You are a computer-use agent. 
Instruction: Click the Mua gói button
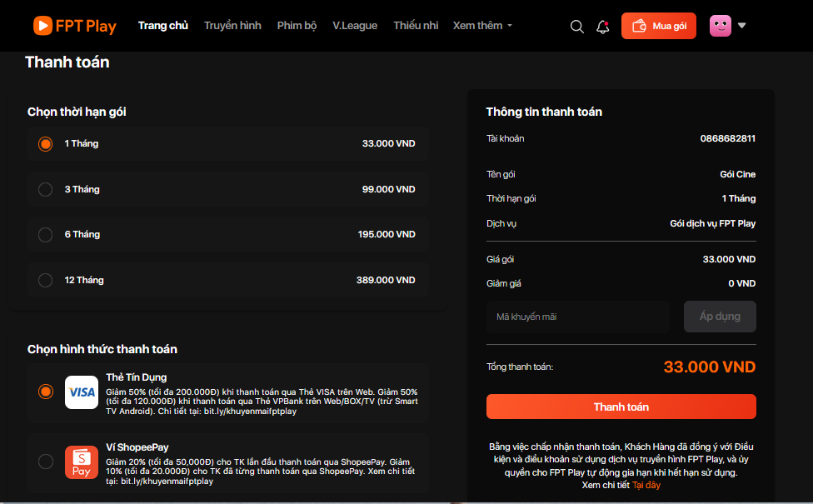(659, 26)
